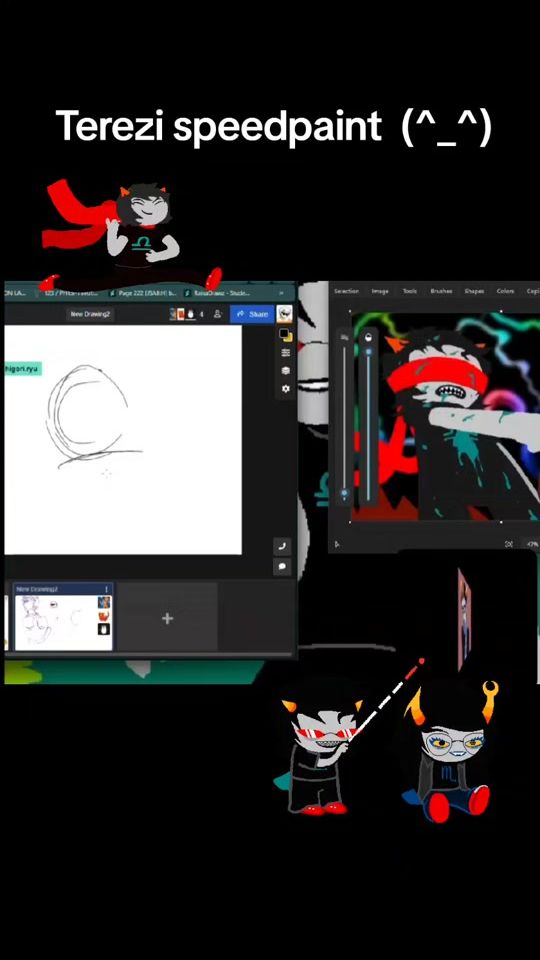This screenshot has width=540, height=960.
Task: Switch to the RaisaDrawz browser tab
Action: coord(219,294)
